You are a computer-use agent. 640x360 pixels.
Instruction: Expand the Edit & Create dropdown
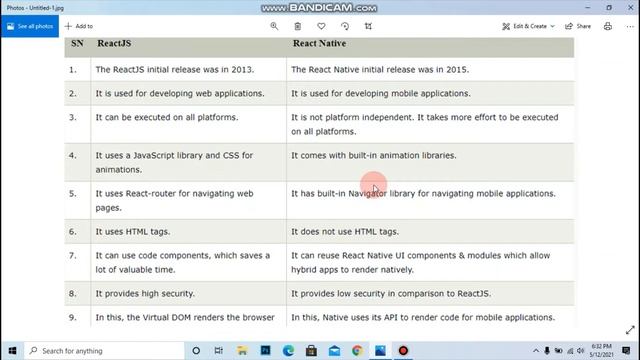529,26
